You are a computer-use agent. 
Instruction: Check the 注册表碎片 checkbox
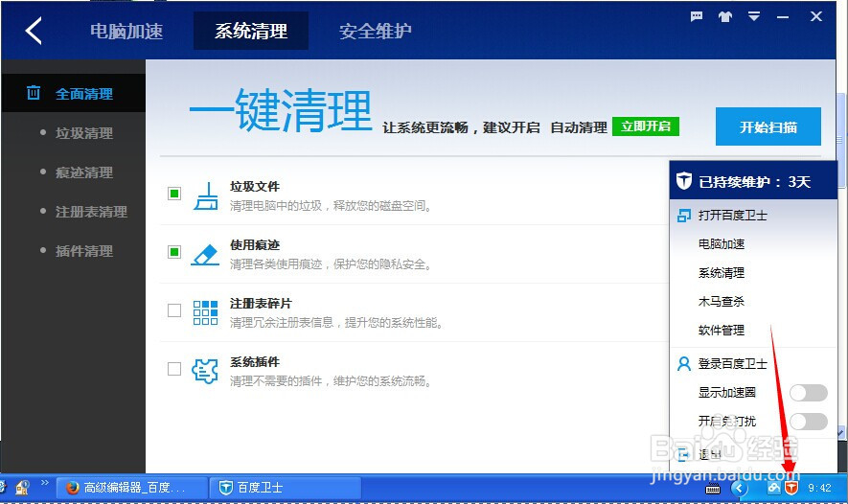coord(174,310)
